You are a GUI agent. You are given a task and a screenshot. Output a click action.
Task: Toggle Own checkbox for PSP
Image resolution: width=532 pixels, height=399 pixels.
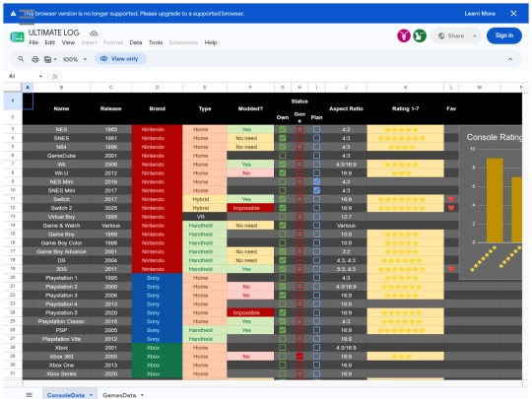coord(283,330)
